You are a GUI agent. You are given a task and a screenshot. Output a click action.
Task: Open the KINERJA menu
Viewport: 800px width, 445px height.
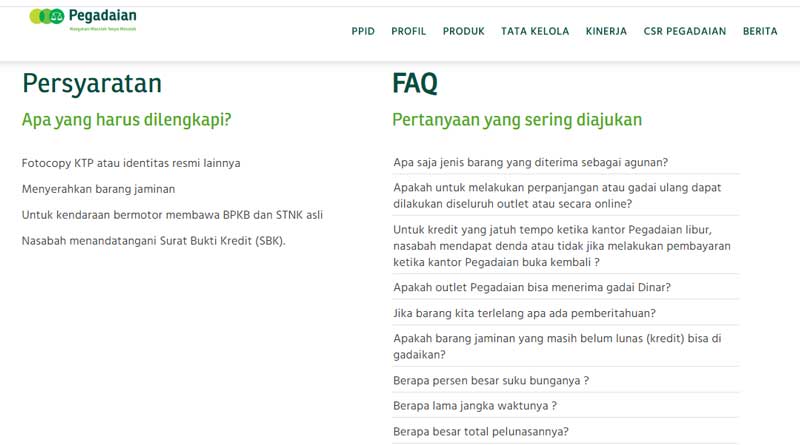[606, 31]
